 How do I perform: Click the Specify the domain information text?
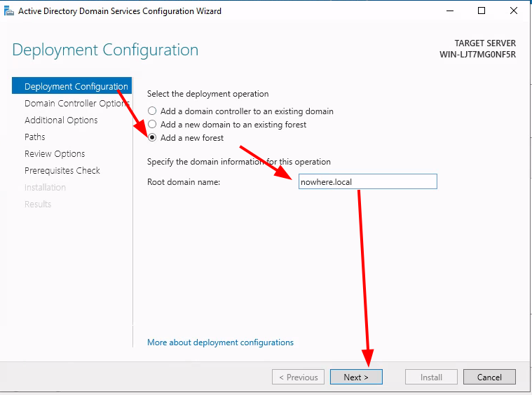[x=239, y=162]
